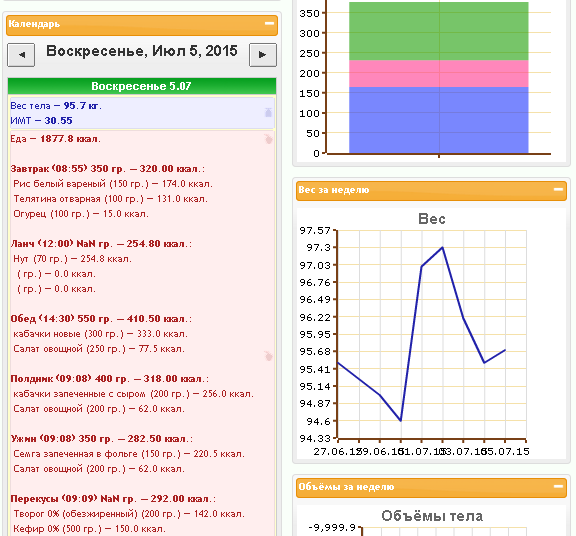The width and height of the screenshot is (576, 536).
Task: Select Семга запеченная в фольге entry
Action: coord(129,454)
